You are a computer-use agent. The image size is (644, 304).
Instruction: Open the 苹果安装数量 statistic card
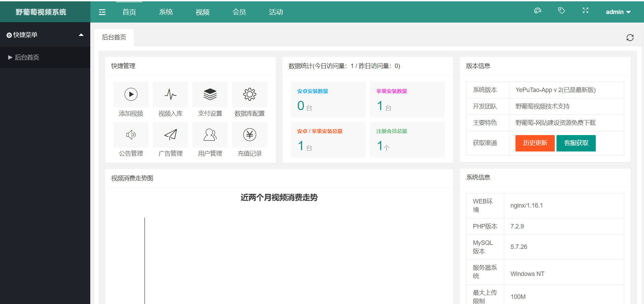407,100
